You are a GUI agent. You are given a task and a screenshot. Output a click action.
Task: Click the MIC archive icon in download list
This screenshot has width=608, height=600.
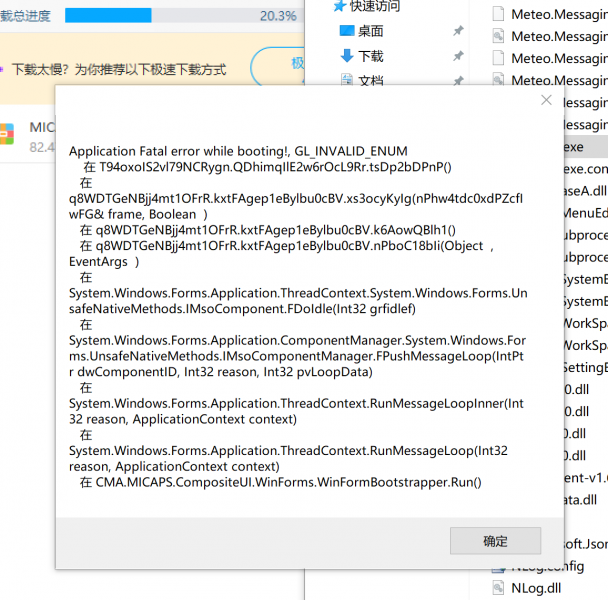8,135
